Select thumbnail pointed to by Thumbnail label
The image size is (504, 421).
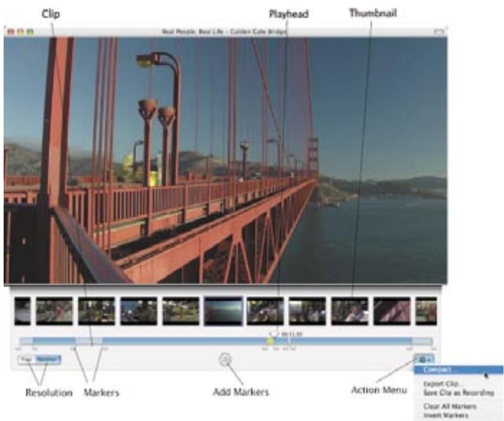pyautogui.click(x=350, y=311)
